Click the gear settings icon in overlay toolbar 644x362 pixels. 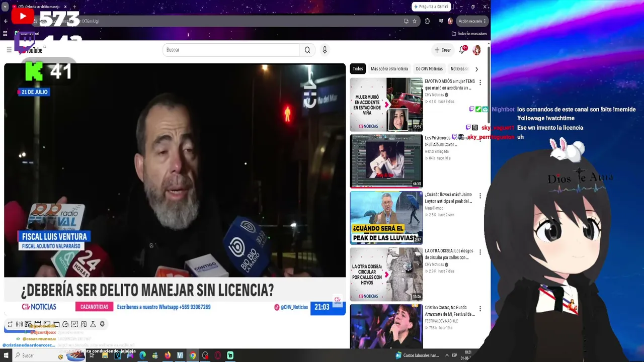[x=102, y=324]
